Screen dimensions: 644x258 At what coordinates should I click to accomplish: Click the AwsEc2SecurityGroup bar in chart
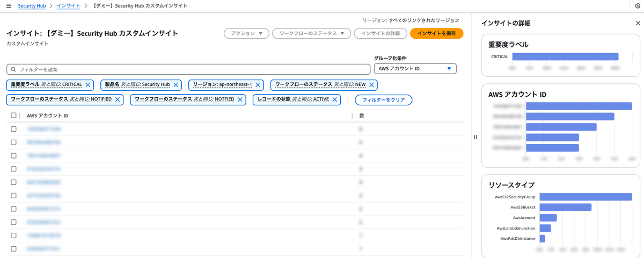point(586,197)
